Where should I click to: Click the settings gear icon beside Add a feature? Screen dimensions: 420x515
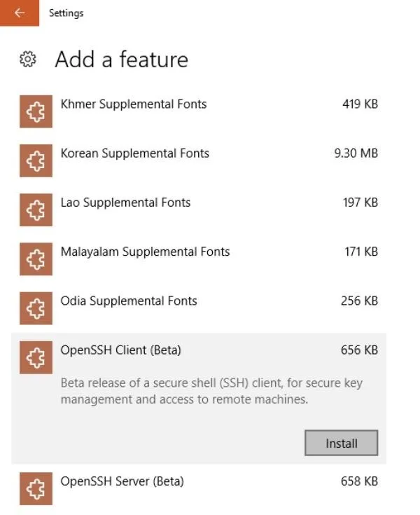(28, 59)
